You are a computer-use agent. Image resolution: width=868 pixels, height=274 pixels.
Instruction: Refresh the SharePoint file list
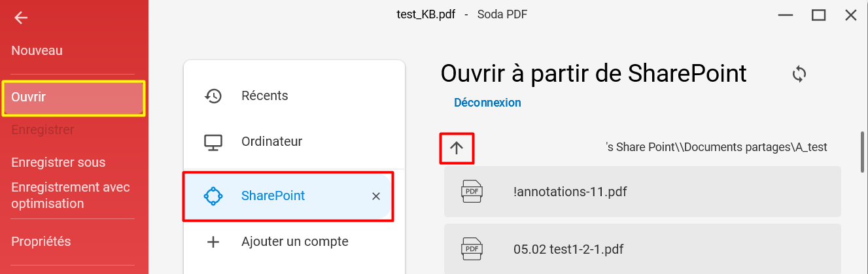pyautogui.click(x=799, y=74)
